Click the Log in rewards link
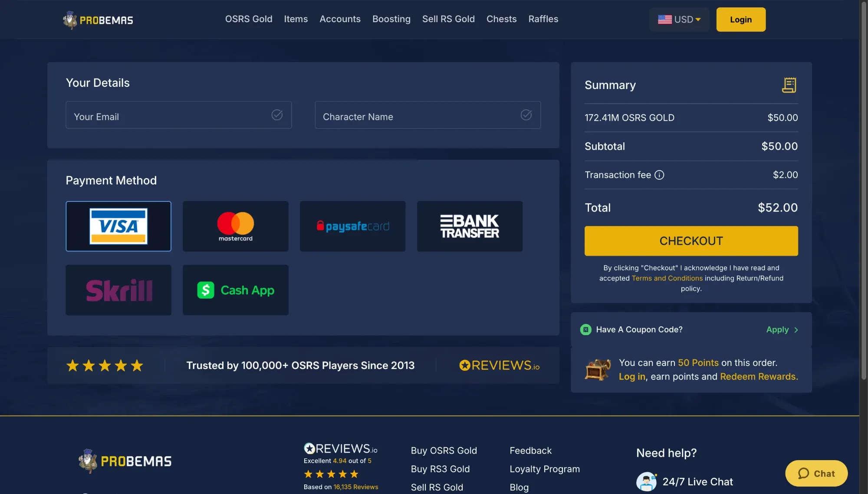This screenshot has width=868, height=494. click(632, 377)
